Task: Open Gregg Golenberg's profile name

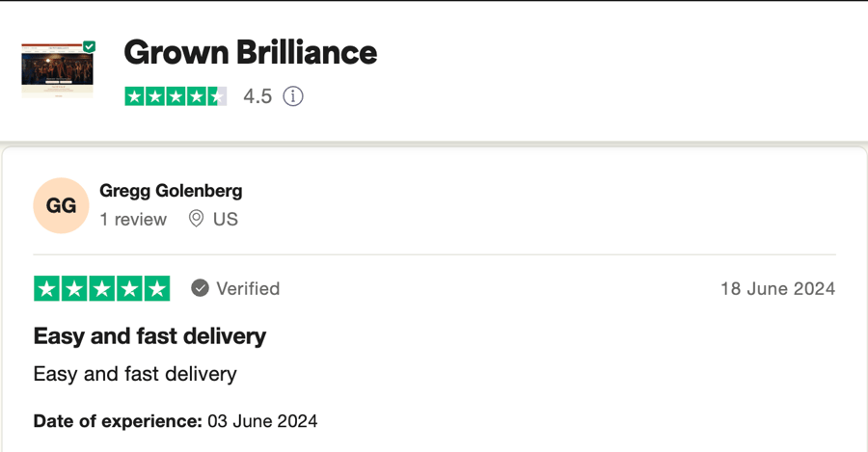Action: 171,190
